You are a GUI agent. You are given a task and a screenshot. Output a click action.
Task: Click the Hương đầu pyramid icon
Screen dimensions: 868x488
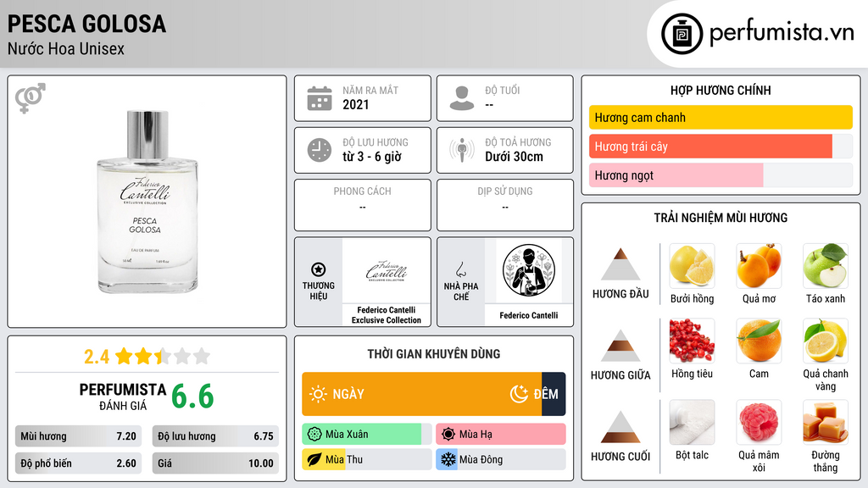(x=620, y=264)
